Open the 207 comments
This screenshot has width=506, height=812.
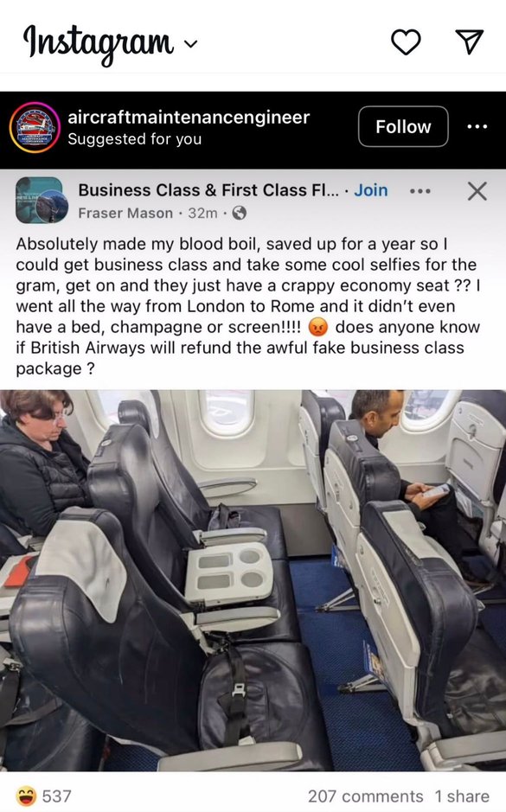(365, 796)
